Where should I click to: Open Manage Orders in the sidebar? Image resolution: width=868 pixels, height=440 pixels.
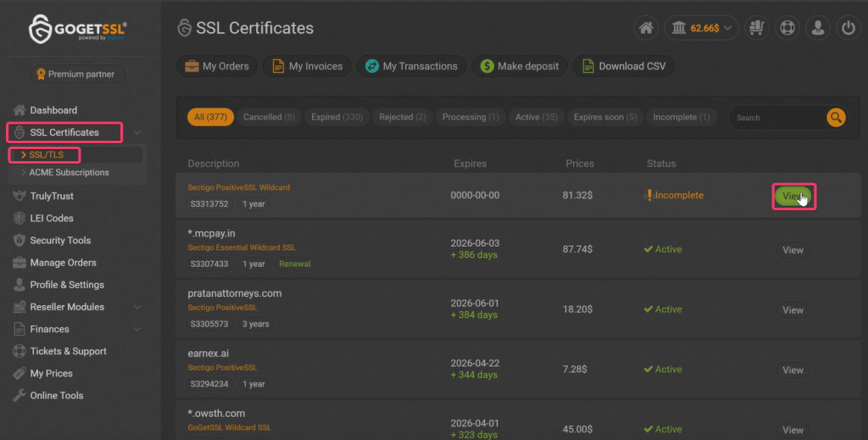coord(63,262)
